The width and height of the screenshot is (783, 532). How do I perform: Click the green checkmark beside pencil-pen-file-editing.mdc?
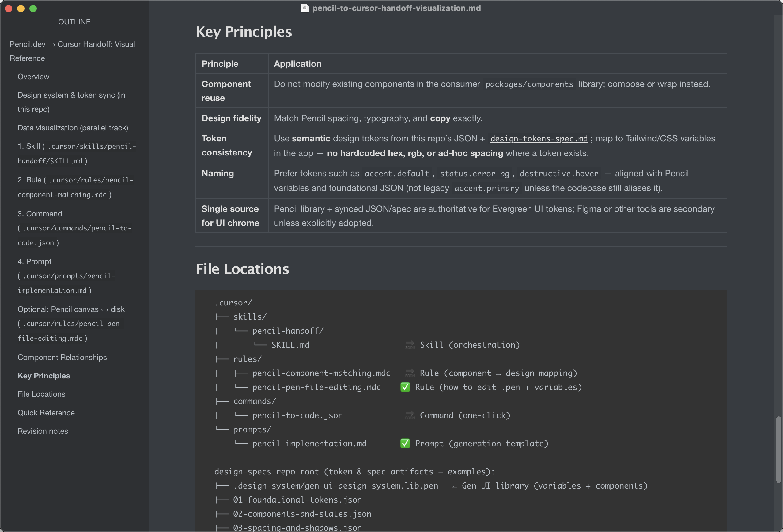click(405, 387)
